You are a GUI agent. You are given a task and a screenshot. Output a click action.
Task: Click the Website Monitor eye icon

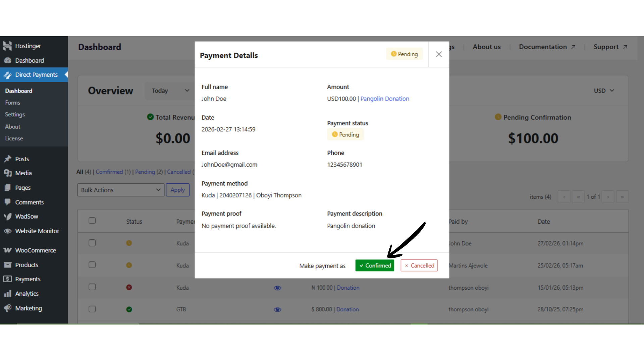(8, 231)
